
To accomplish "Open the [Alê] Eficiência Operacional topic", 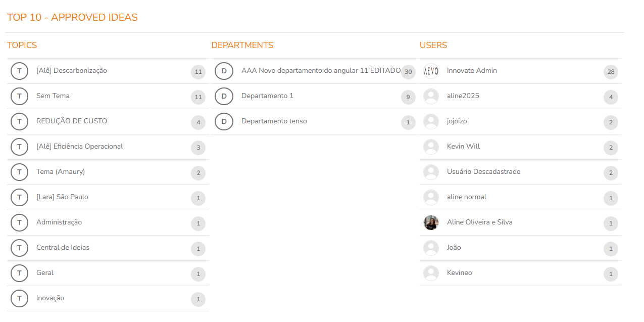I will (x=108, y=147).
